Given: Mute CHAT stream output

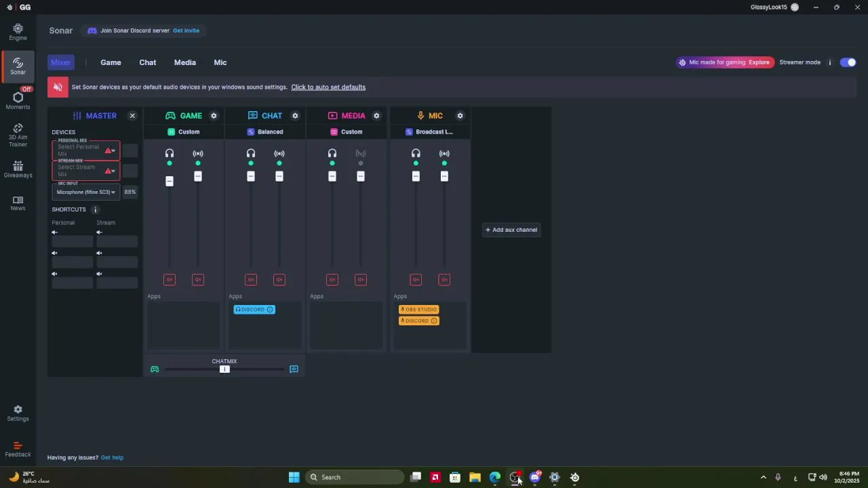Looking at the screenshot, I should point(279,280).
